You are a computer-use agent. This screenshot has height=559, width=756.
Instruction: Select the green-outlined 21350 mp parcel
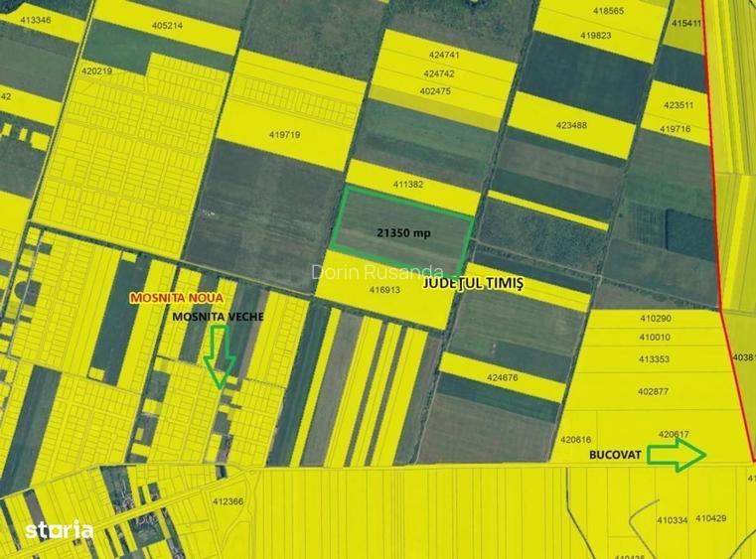point(402,231)
